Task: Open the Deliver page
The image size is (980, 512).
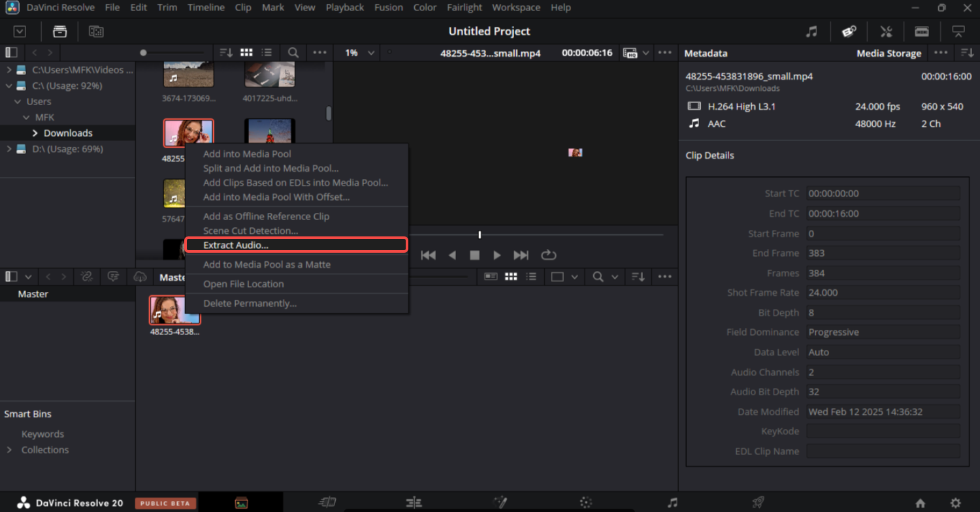Action: point(758,502)
